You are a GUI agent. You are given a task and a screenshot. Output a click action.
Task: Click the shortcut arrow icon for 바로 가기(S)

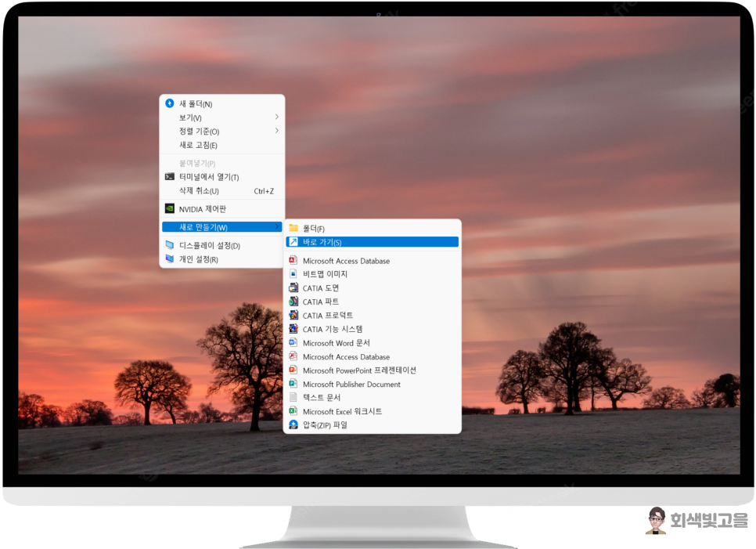click(x=293, y=242)
